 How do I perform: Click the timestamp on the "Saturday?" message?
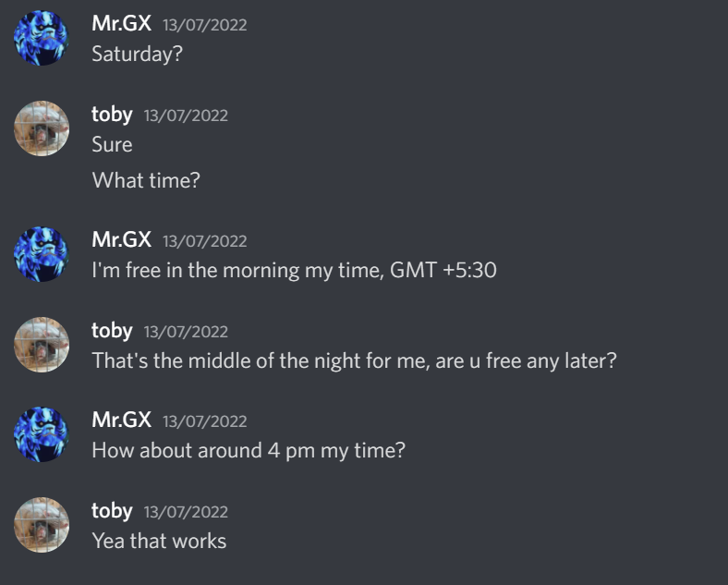pos(205,25)
